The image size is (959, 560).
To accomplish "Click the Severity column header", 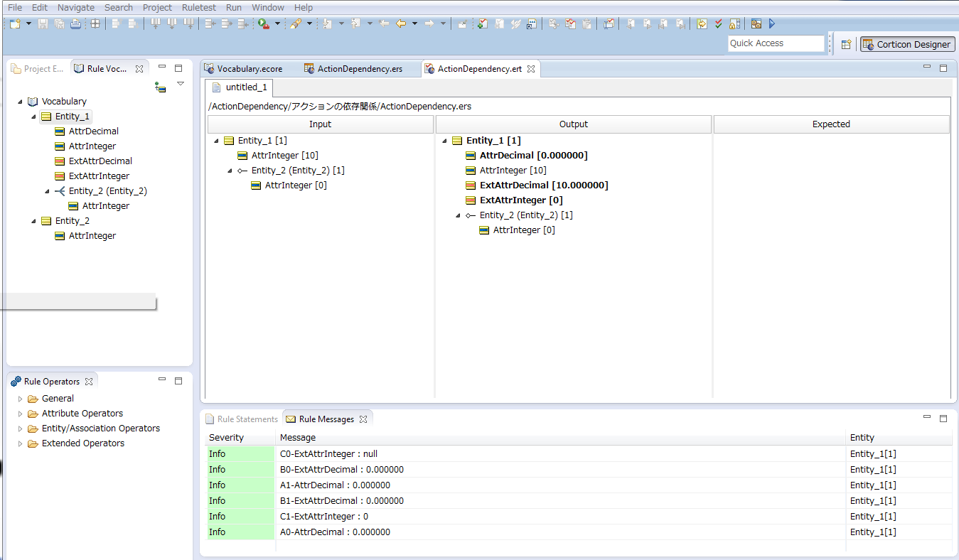I will coord(240,438).
